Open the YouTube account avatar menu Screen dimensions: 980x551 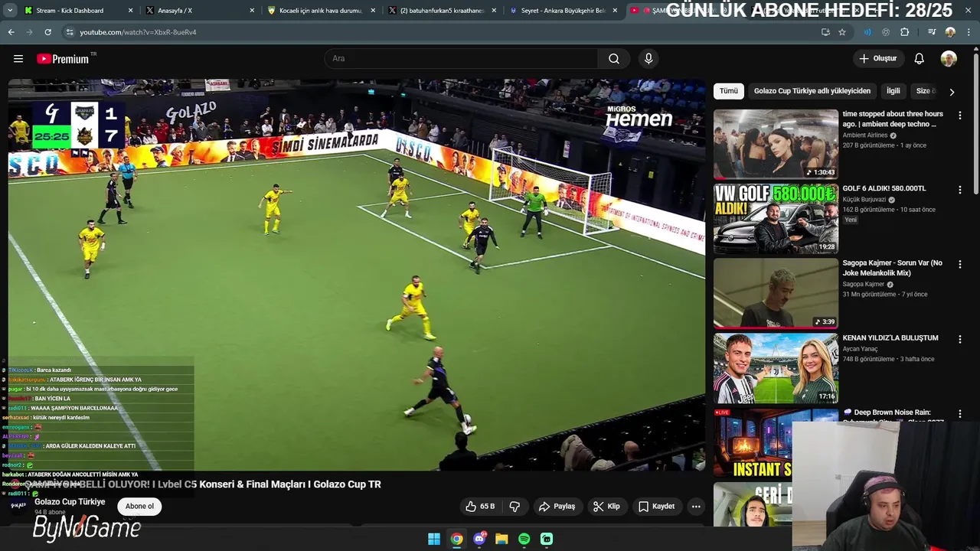point(949,59)
